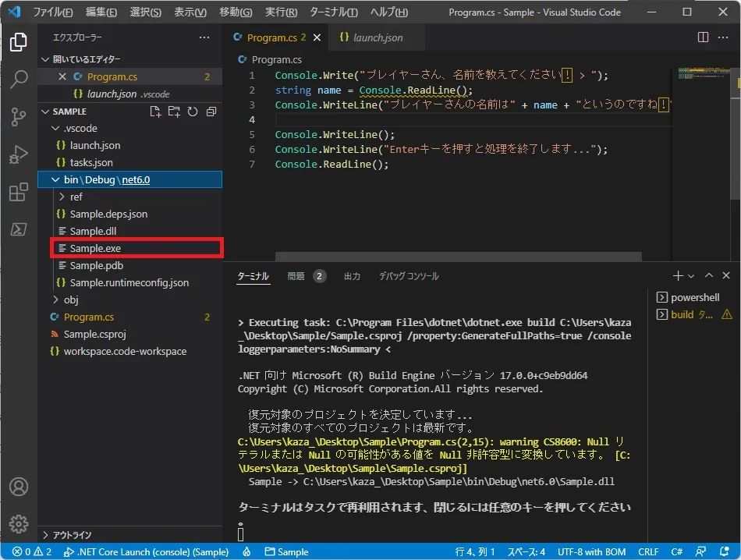The height and width of the screenshot is (560, 741).
Task: Open the Run and Debug view
Action: coord(19,153)
